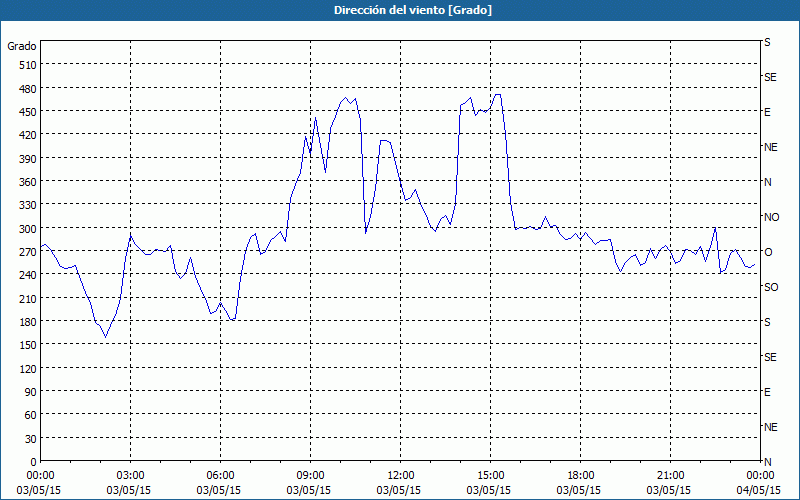Select the 120 degree axis label
Viewport: 800px width, 500px height.
[x=28, y=369]
